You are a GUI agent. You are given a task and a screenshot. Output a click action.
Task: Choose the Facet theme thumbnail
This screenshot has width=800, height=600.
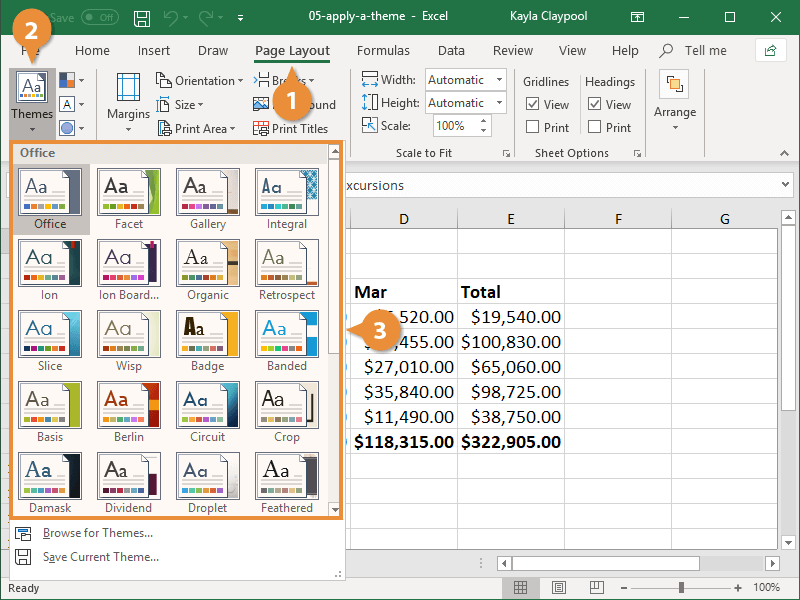[x=129, y=192]
